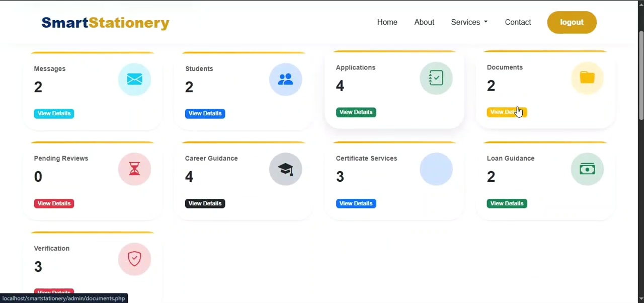Image resolution: width=644 pixels, height=303 pixels.
Task: Click the Pending Reviews hourglass icon
Action: click(134, 169)
